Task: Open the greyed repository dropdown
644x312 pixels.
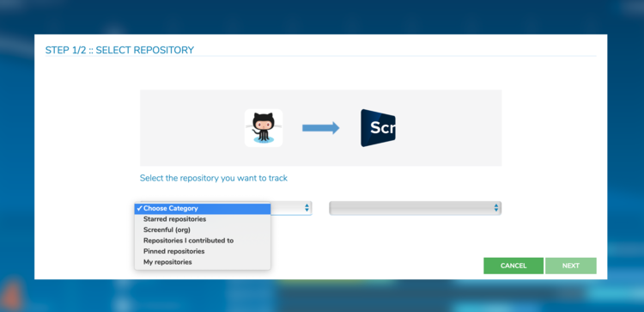Action: pos(416,208)
